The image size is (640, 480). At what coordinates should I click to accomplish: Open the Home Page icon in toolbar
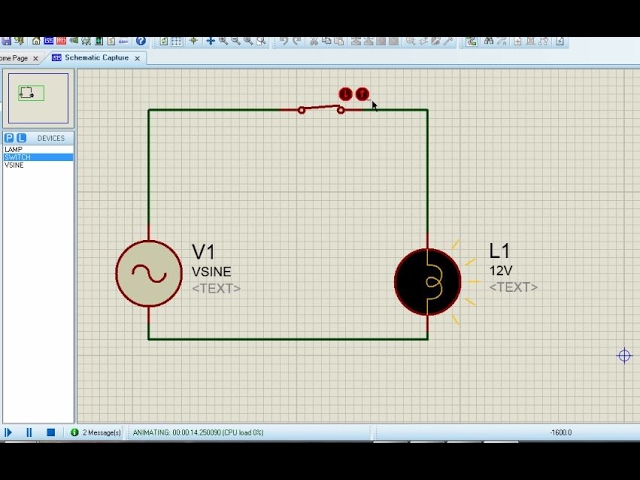tap(36, 41)
